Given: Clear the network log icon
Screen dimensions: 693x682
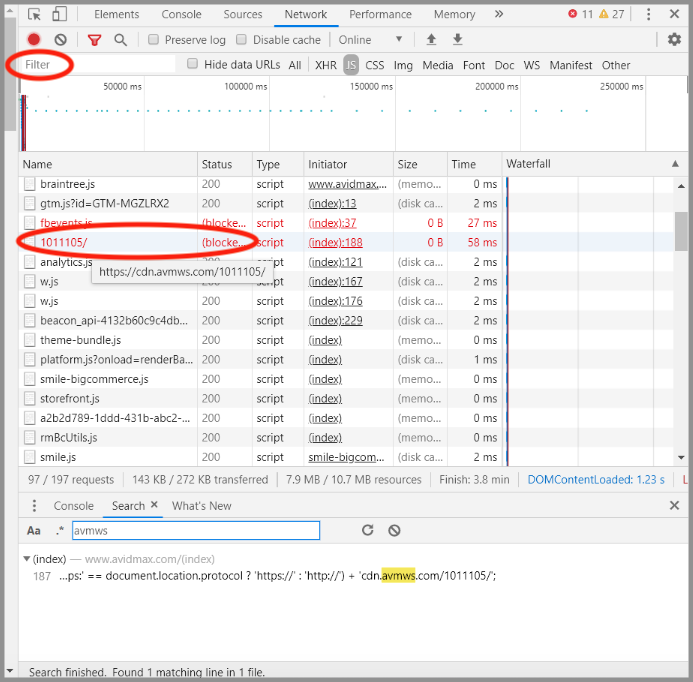Looking at the screenshot, I should pos(61,40).
